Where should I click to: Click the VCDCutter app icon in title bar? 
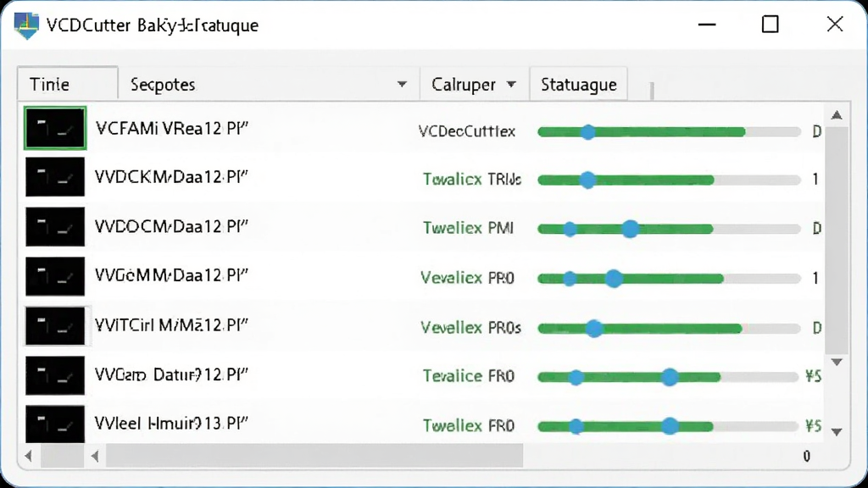point(26,25)
